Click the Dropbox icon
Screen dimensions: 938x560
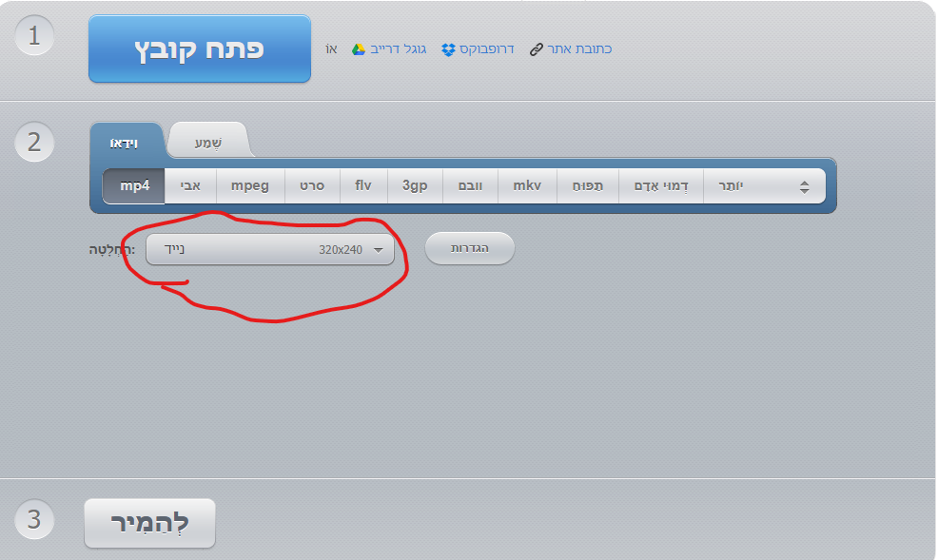[448, 49]
